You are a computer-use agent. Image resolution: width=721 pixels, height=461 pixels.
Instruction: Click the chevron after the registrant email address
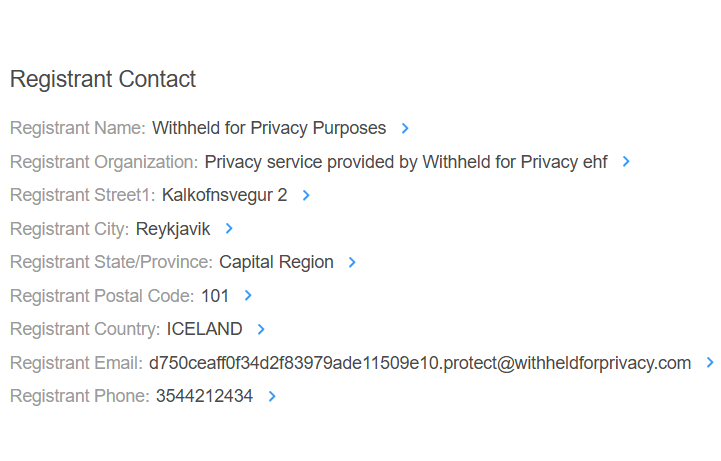[710, 363]
